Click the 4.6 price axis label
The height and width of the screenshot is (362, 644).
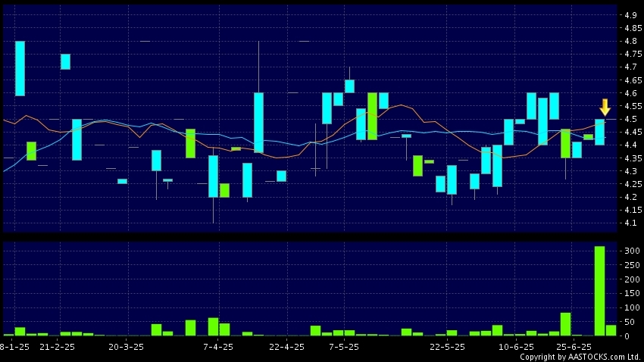[630, 93]
